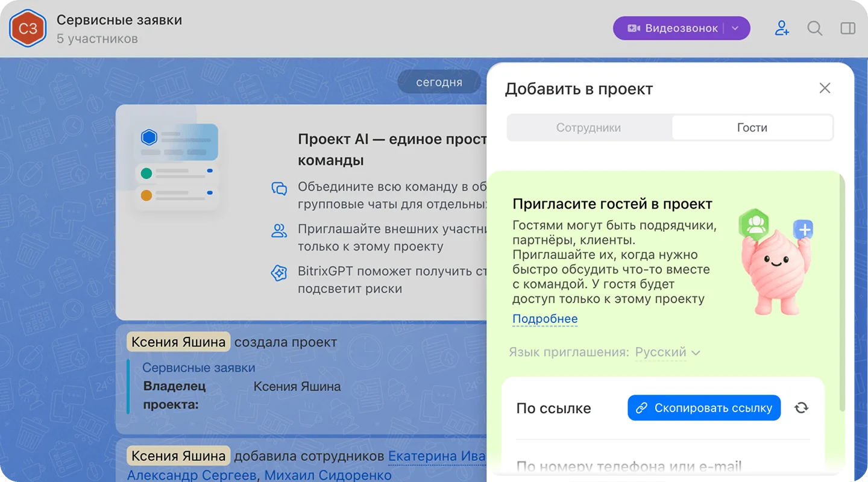Click the Пригласите гостей в проект heading

pyautogui.click(x=612, y=204)
